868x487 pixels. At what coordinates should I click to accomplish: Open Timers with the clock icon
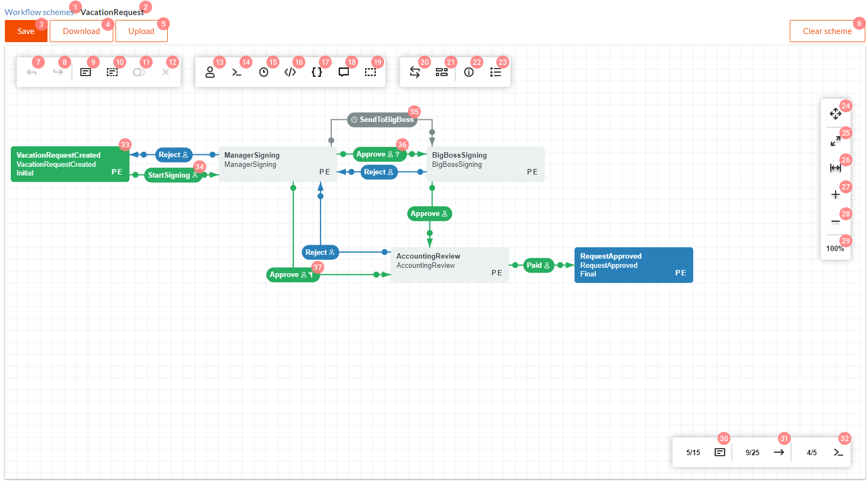[x=264, y=72]
